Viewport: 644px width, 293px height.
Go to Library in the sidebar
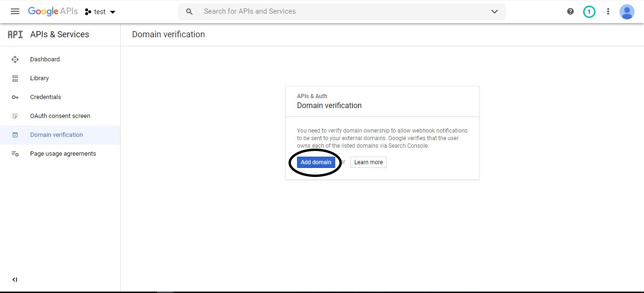[x=39, y=78]
